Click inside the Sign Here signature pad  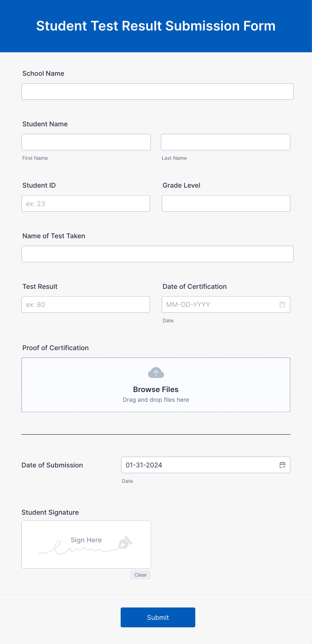coord(86,544)
